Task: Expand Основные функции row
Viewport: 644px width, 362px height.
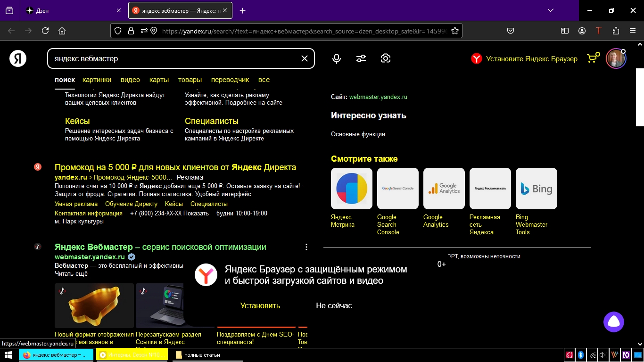Action: tap(457, 134)
